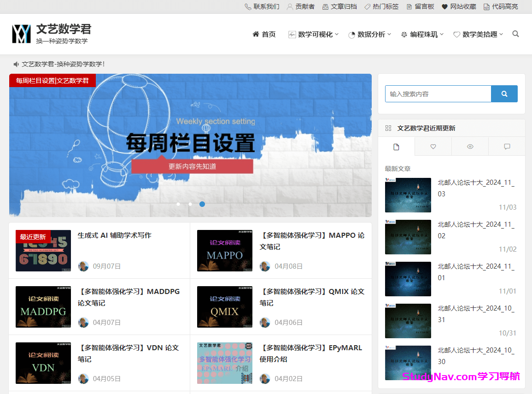Expand the 数据分析 dropdown menu
This screenshot has width=532, height=394.
tap(370, 34)
